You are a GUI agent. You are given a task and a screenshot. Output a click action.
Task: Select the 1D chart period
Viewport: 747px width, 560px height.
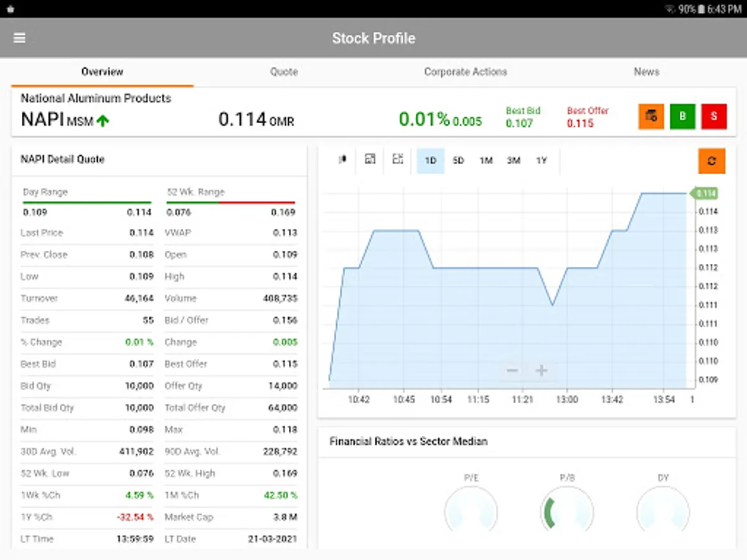pyautogui.click(x=430, y=161)
